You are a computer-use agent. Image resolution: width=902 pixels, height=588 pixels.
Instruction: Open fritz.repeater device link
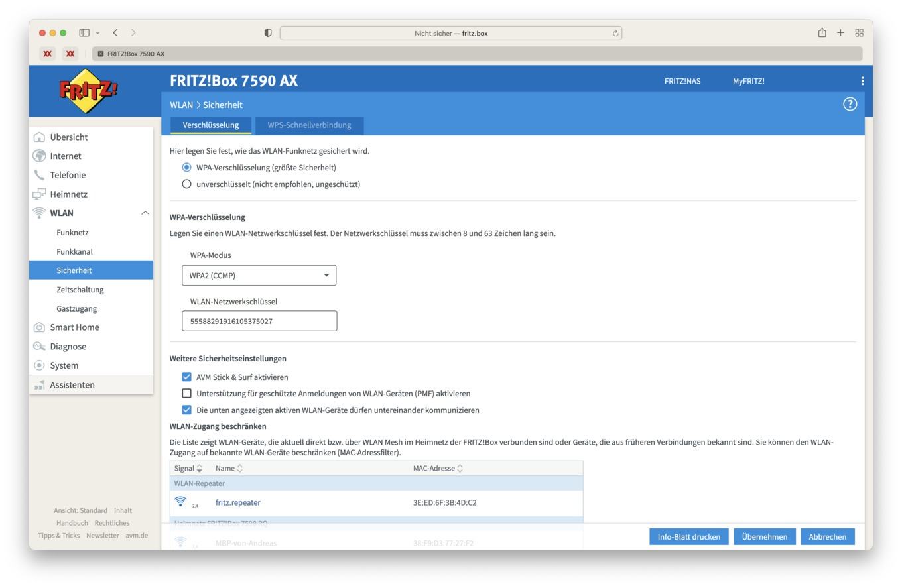(x=238, y=502)
